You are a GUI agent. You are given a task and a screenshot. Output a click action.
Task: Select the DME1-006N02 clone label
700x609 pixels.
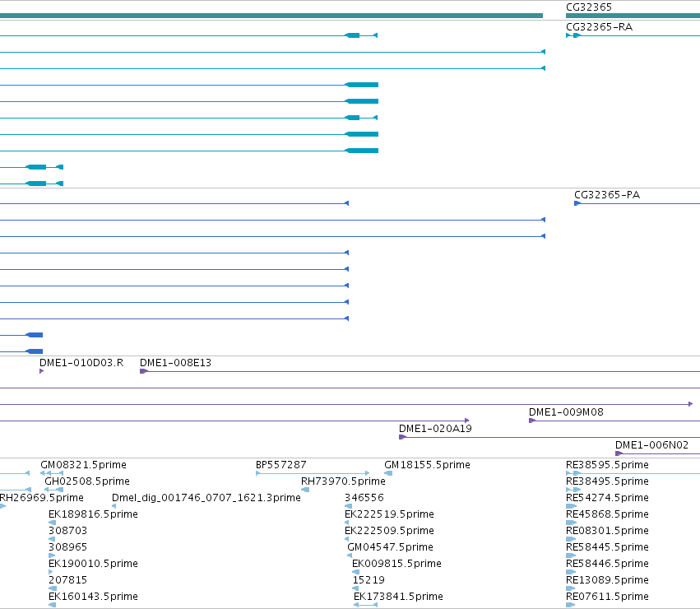click(651, 445)
